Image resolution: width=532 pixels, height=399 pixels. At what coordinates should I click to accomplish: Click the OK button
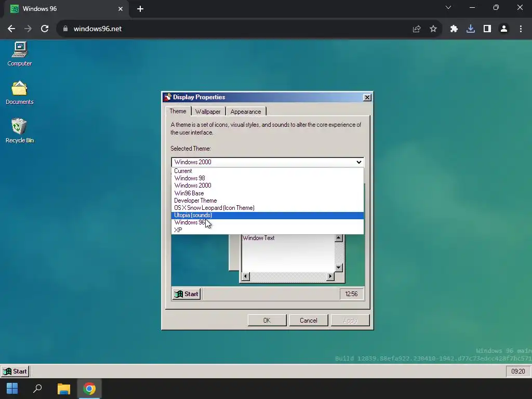(x=267, y=320)
